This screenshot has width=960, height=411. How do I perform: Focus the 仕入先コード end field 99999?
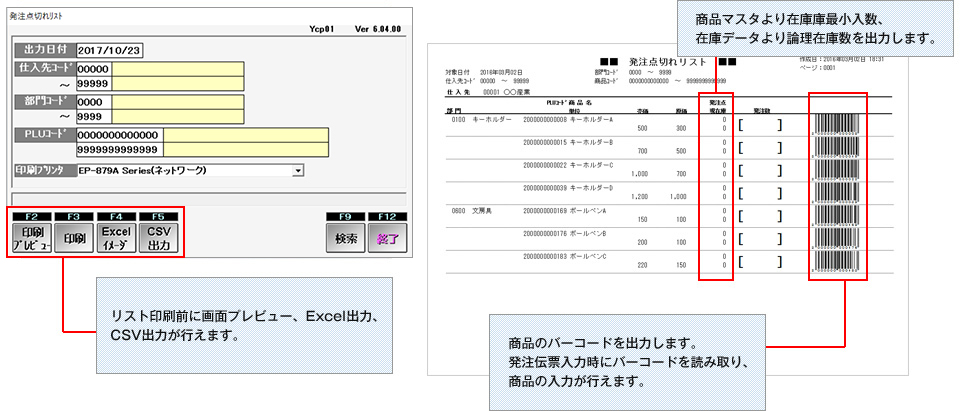[94, 84]
